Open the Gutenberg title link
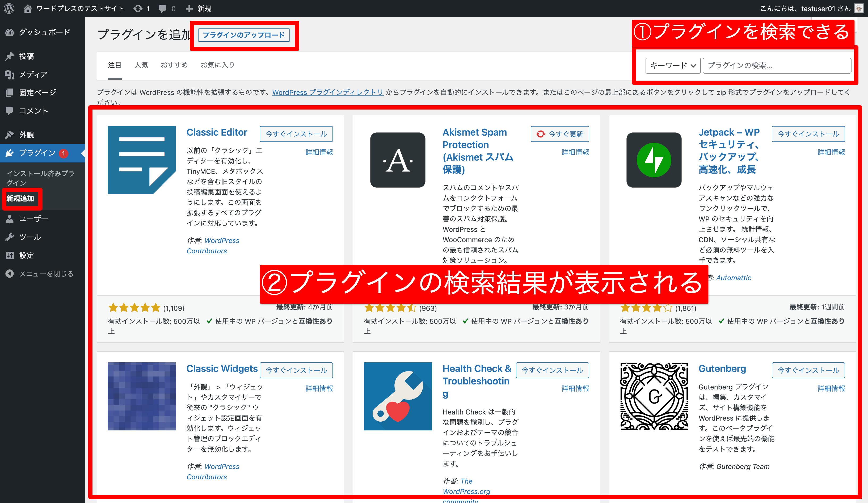 point(722,369)
